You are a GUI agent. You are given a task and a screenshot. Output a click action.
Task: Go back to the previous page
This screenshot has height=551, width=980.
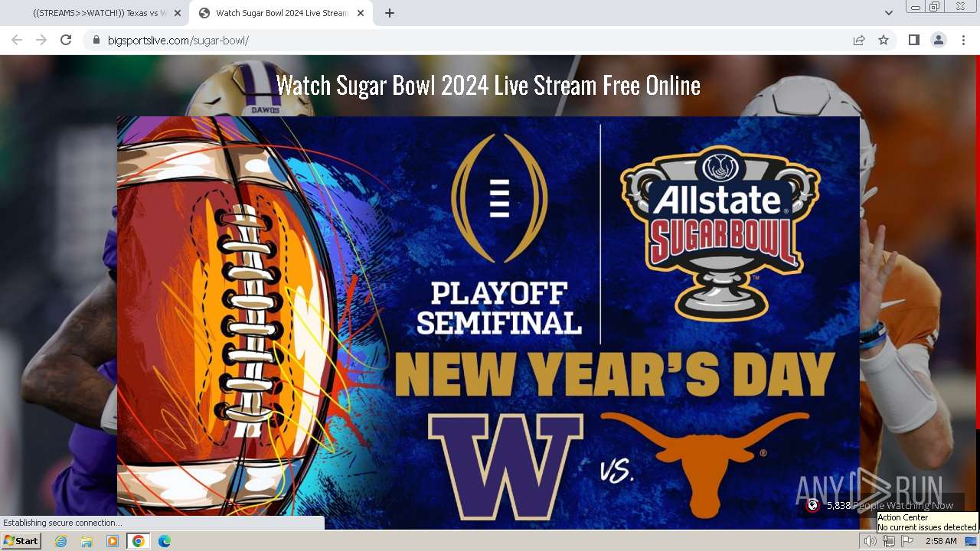point(17,40)
